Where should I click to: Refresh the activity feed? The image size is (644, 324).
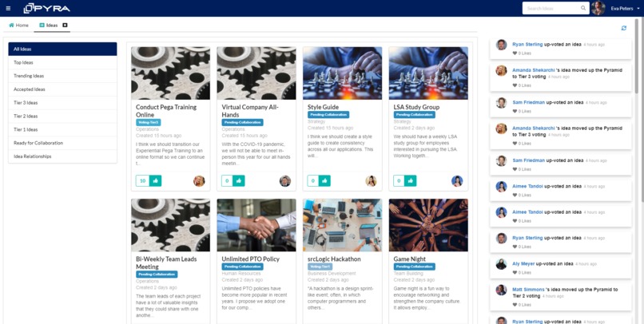click(x=624, y=28)
